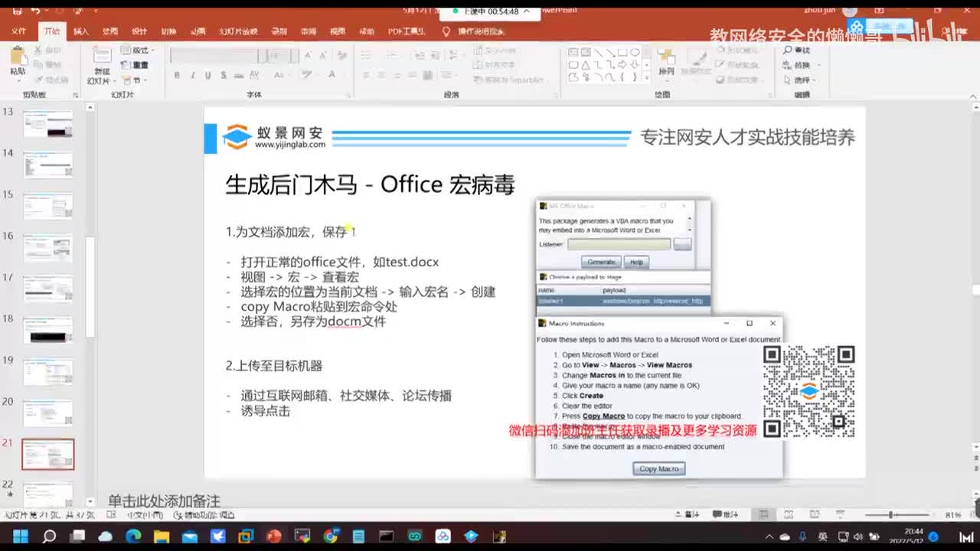Select the oval shape in the shapes gallery
The height and width of the screenshot is (551, 980).
(x=635, y=53)
